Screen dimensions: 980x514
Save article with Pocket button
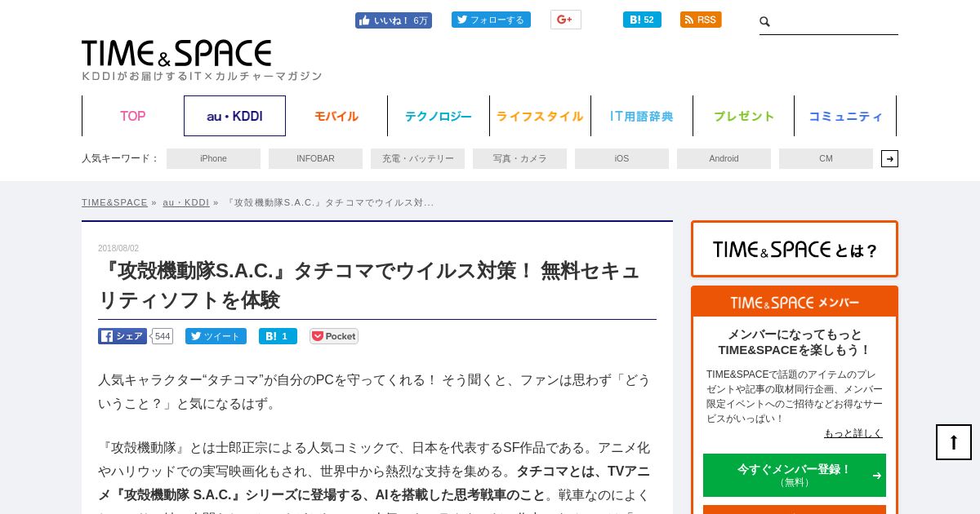click(x=334, y=336)
